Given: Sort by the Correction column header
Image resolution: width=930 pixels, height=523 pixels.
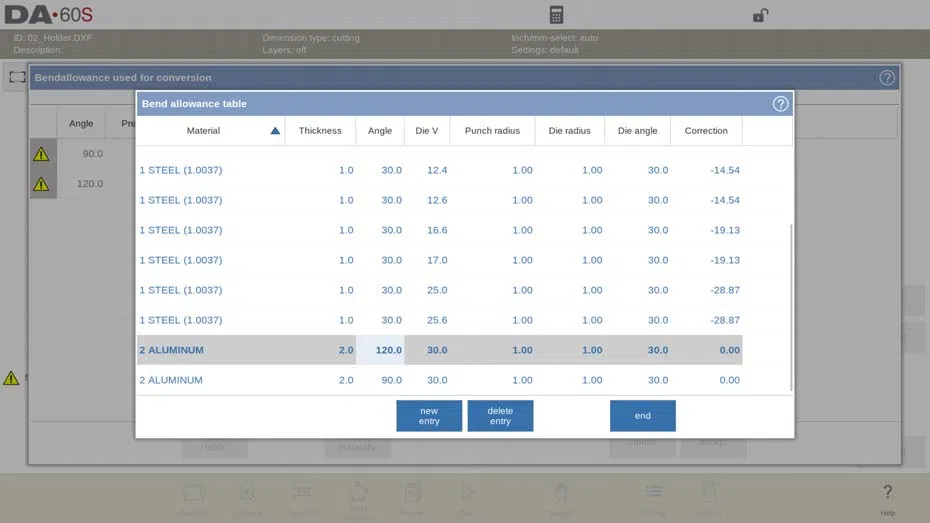Looking at the screenshot, I should coord(706,130).
